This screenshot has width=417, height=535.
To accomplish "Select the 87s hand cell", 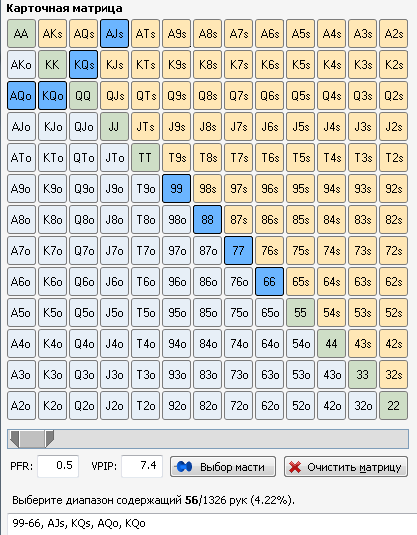I will [239, 219].
